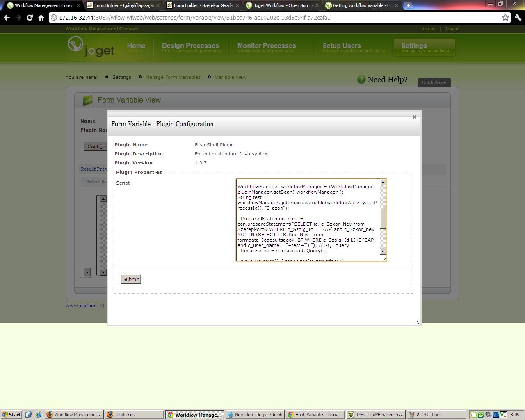Click the Manage Form Variables breadcrumb
Image resolution: width=525 pixels, height=420 pixels.
(173, 77)
